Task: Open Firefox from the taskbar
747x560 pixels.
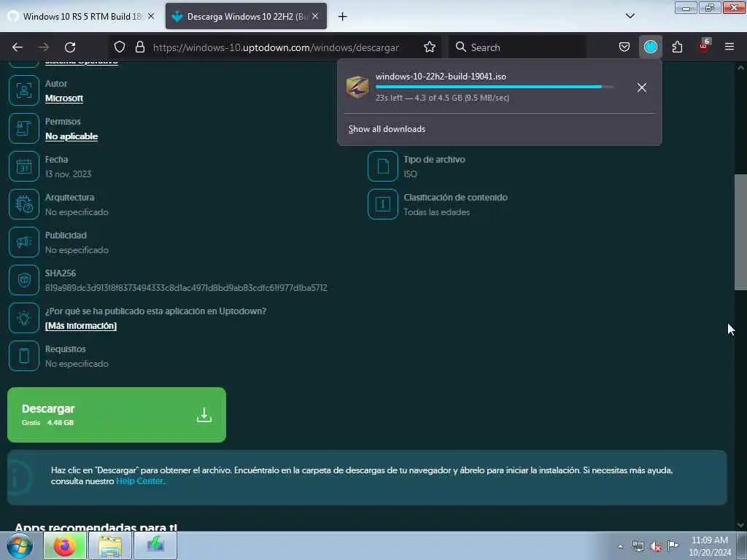Action: pyautogui.click(x=65, y=545)
